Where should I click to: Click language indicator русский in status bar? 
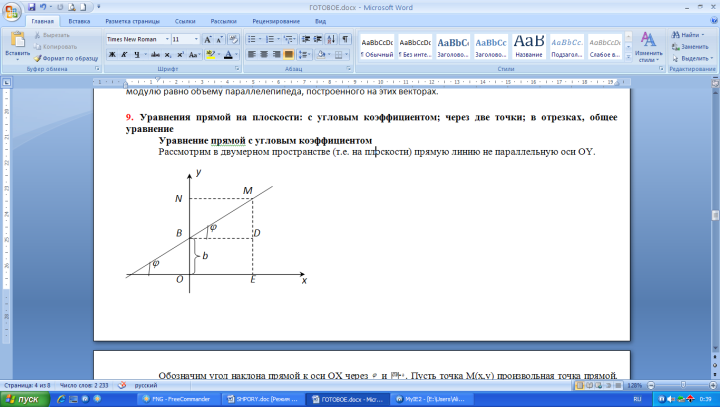(x=145, y=385)
